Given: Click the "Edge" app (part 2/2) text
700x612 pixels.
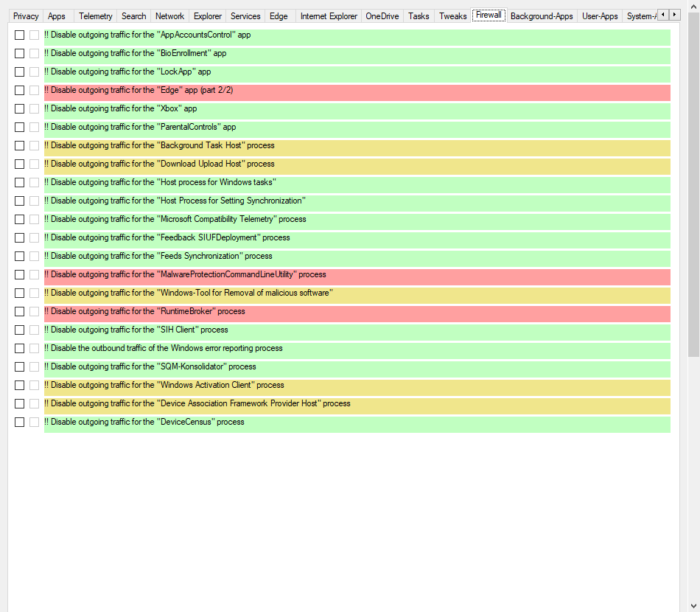Looking at the screenshot, I should coord(139,90).
